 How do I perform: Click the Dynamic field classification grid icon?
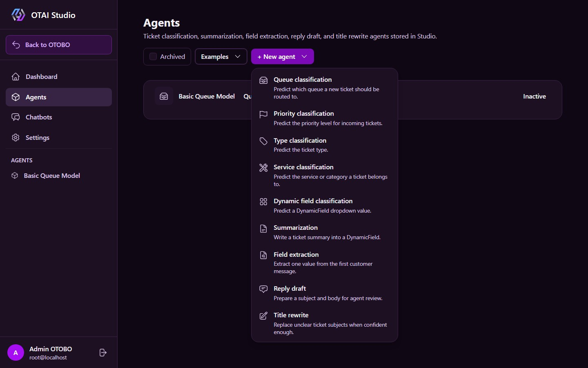pos(263,202)
